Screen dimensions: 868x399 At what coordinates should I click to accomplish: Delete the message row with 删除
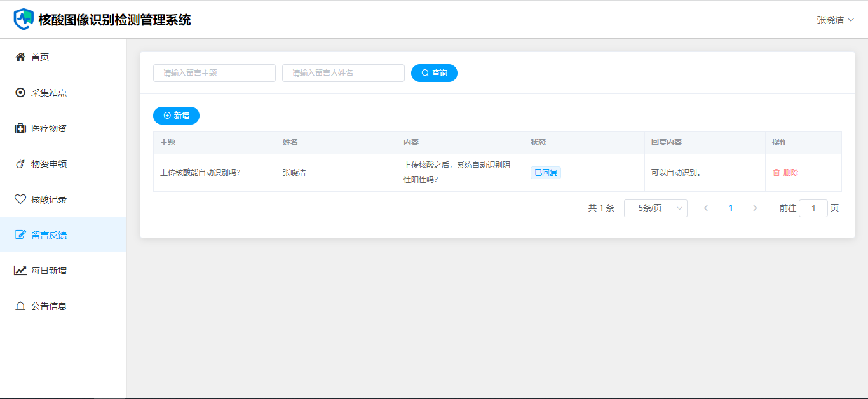785,173
